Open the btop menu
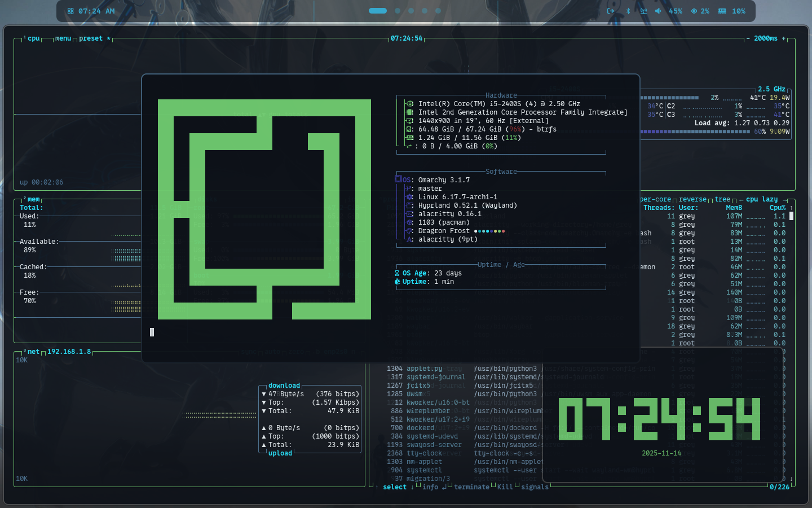The height and width of the screenshot is (508, 812). [x=62, y=38]
